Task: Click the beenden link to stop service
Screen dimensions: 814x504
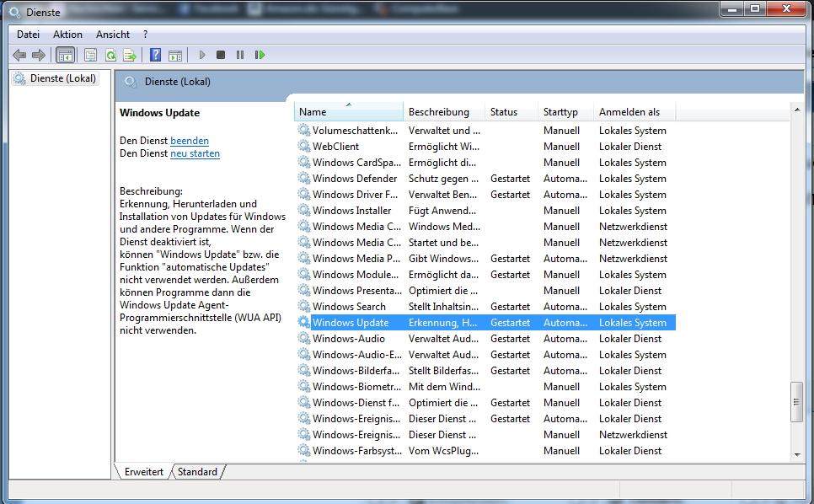Action: (190, 141)
